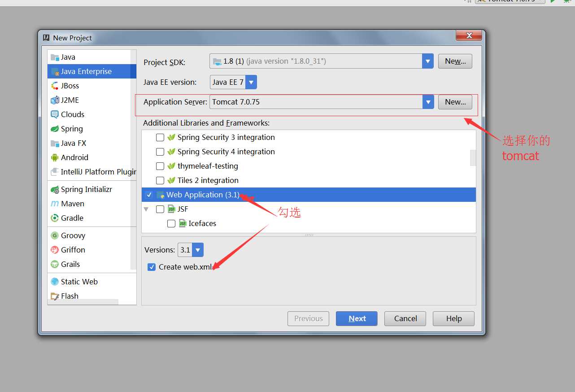
Task: Click the Previous button
Action: click(309, 318)
